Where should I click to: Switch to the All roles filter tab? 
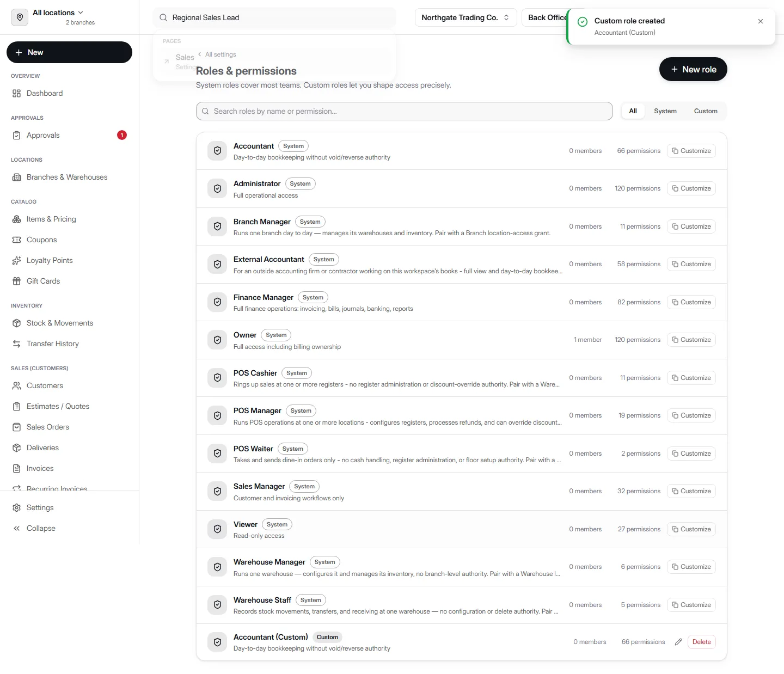point(633,111)
